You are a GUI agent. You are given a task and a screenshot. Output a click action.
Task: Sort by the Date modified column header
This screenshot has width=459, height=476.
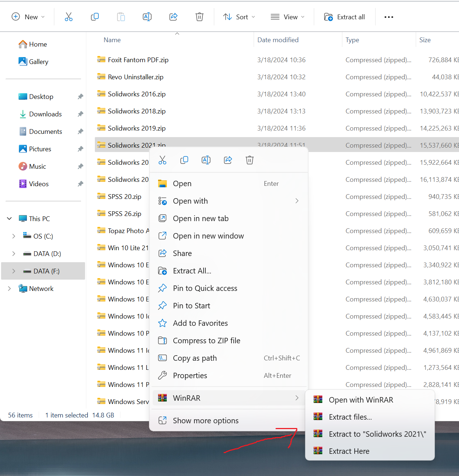[x=278, y=40]
